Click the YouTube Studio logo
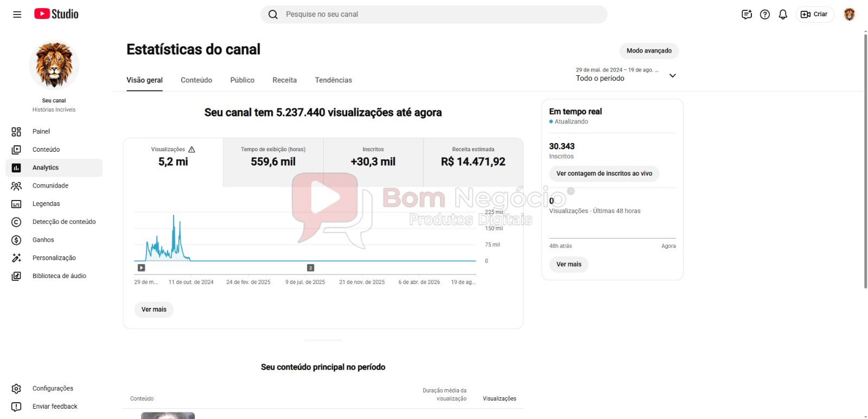This screenshot has height=419, width=868. pyautogui.click(x=56, y=14)
